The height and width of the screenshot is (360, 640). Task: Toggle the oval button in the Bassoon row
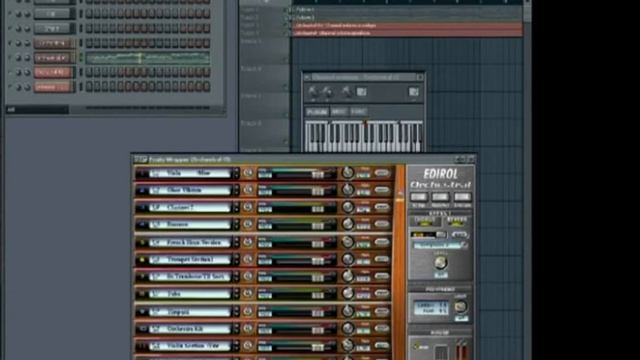tap(382, 224)
